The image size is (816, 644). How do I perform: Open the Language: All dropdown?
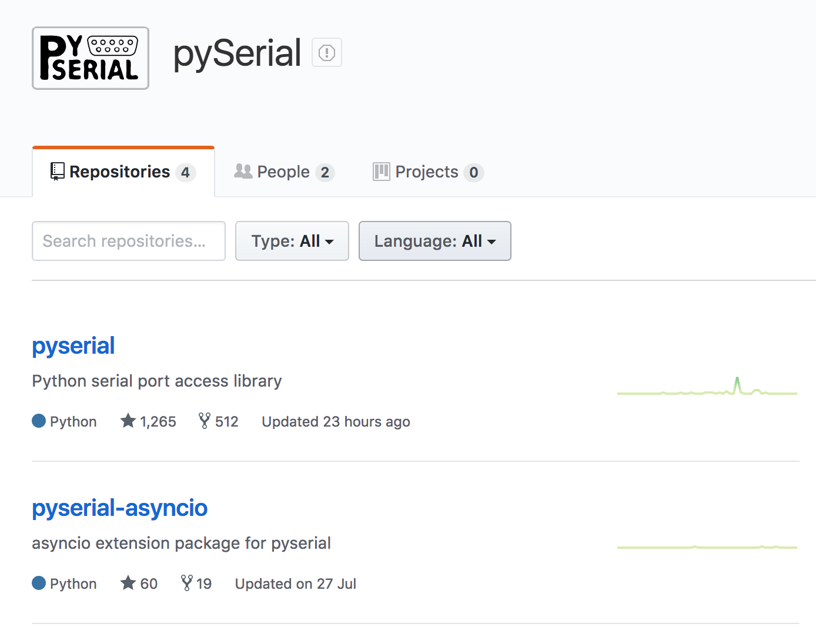point(435,241)
